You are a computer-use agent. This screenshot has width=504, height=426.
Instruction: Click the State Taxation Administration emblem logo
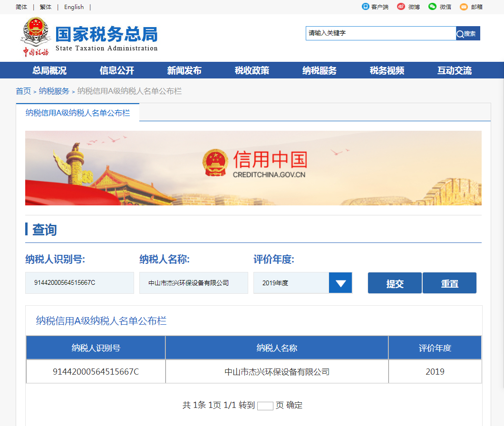[x=35, y=37]
